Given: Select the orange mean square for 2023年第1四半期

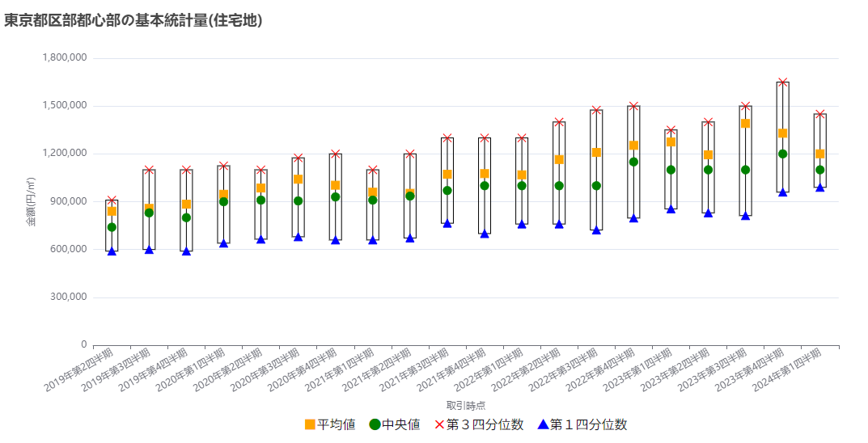Looking at the screenshot, I should pos(671,141).
